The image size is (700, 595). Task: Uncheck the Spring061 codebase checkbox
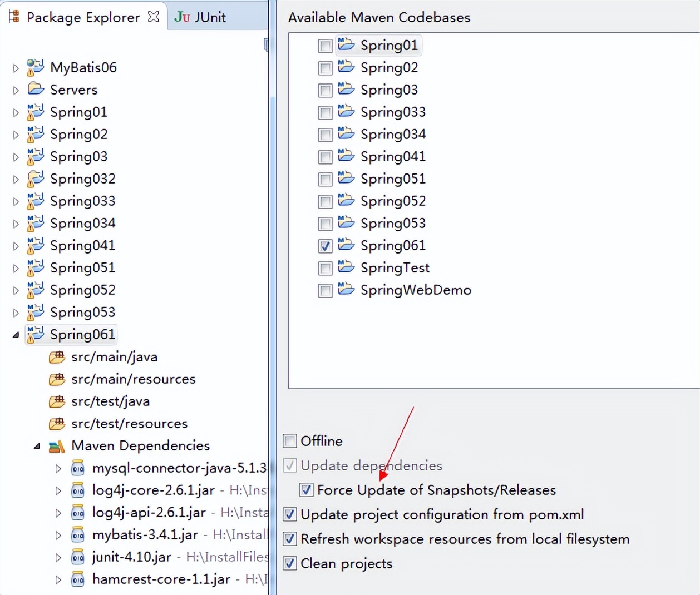[326, 246]
